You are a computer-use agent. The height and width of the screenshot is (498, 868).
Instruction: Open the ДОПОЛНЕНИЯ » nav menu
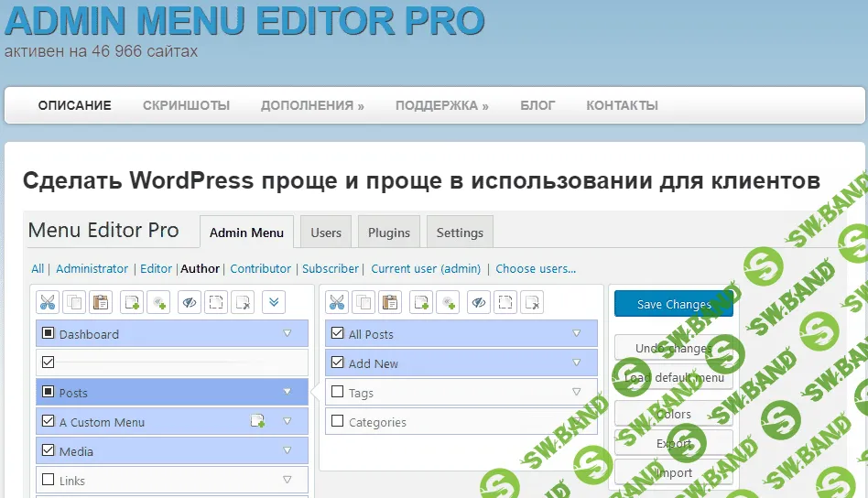tap(312, 105)
